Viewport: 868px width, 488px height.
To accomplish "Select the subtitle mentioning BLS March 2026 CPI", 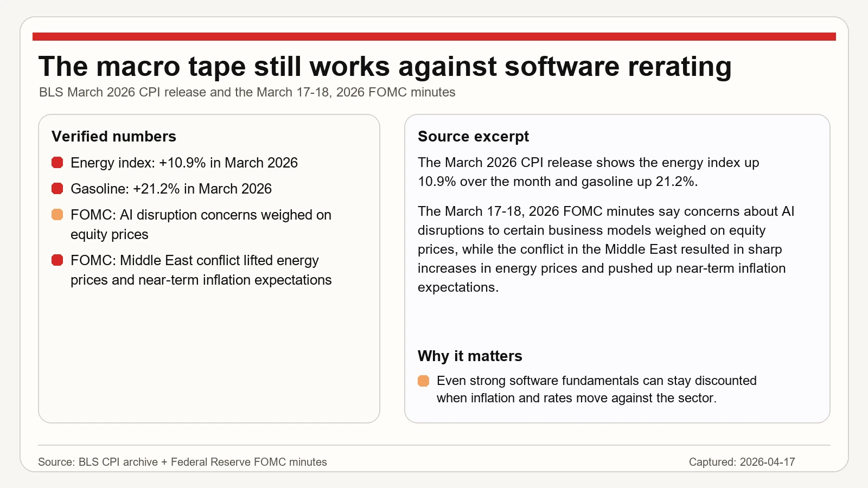I will coord(247,92).
